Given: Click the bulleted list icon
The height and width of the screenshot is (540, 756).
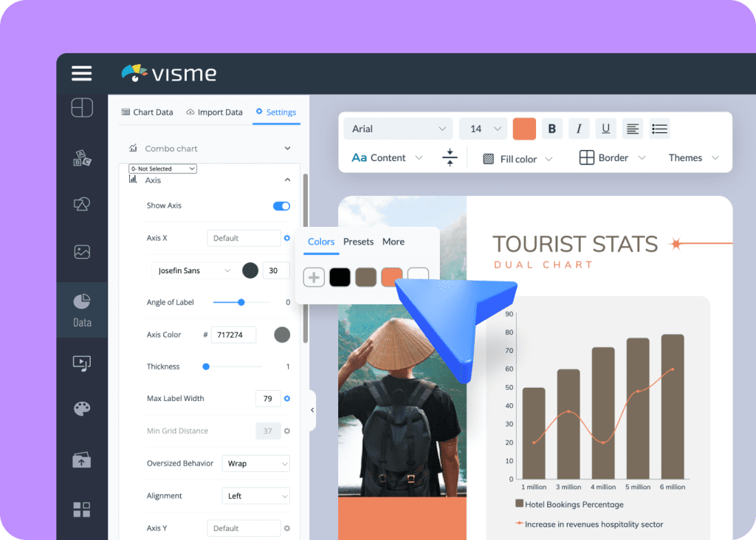Looking at the screenshot, I should 659,129.
